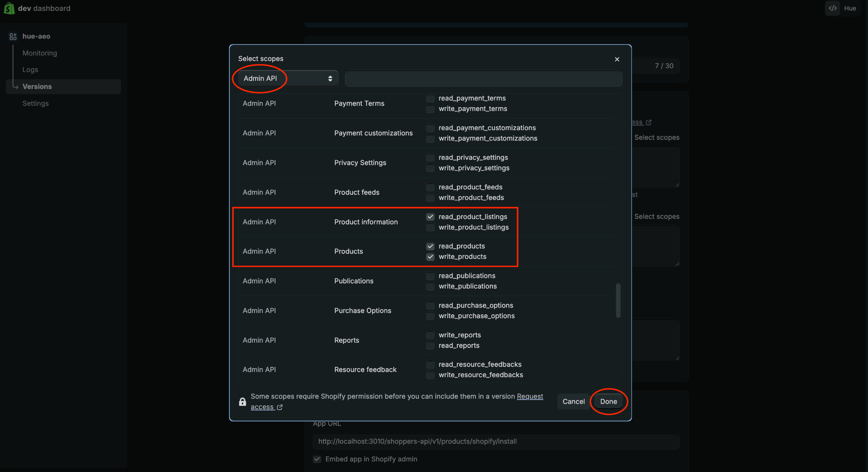Tick write_resource_feedbacks checkbox

tap(430, 375)
